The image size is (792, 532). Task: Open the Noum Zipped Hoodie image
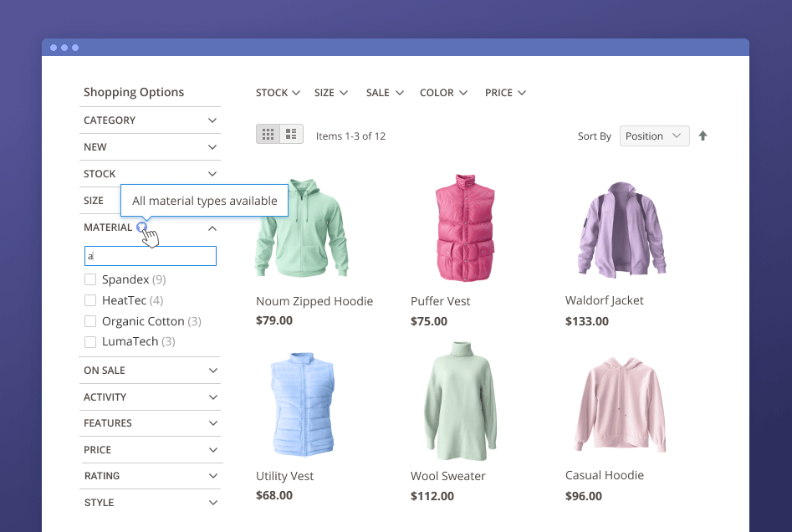click(x=301, y=228)
